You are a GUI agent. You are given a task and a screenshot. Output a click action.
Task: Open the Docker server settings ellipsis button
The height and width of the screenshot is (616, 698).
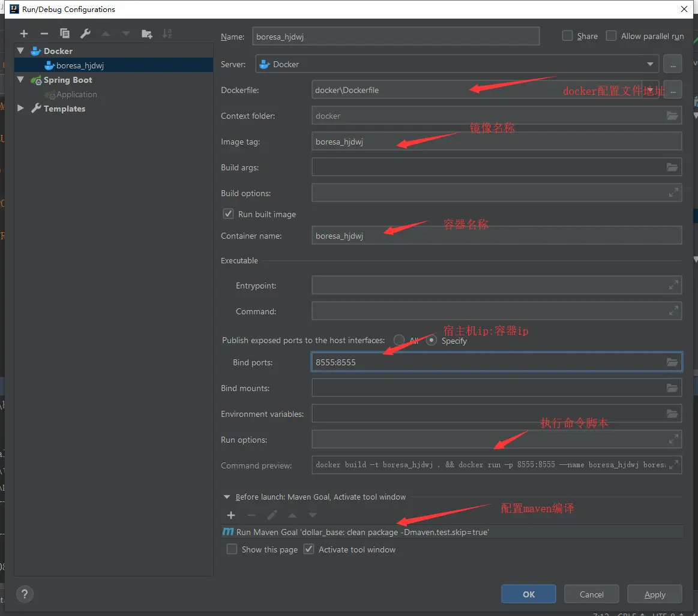tap(673, 64)
